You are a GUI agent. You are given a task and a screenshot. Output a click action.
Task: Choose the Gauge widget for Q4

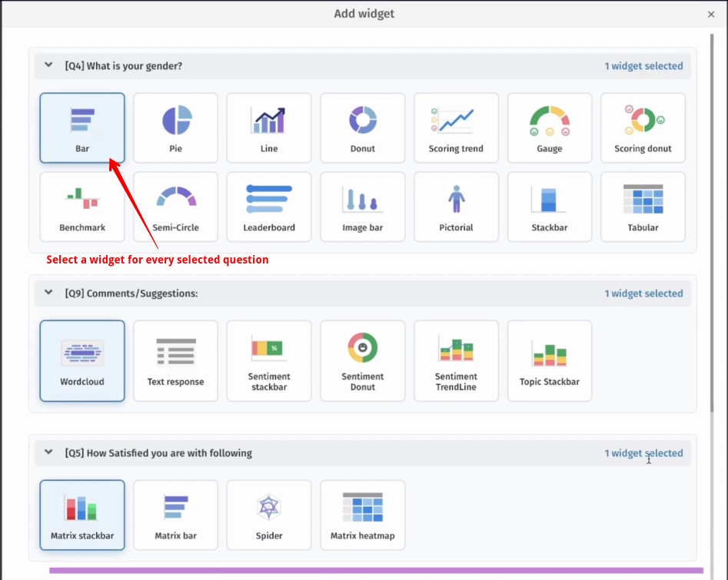[x=550, y=128]
